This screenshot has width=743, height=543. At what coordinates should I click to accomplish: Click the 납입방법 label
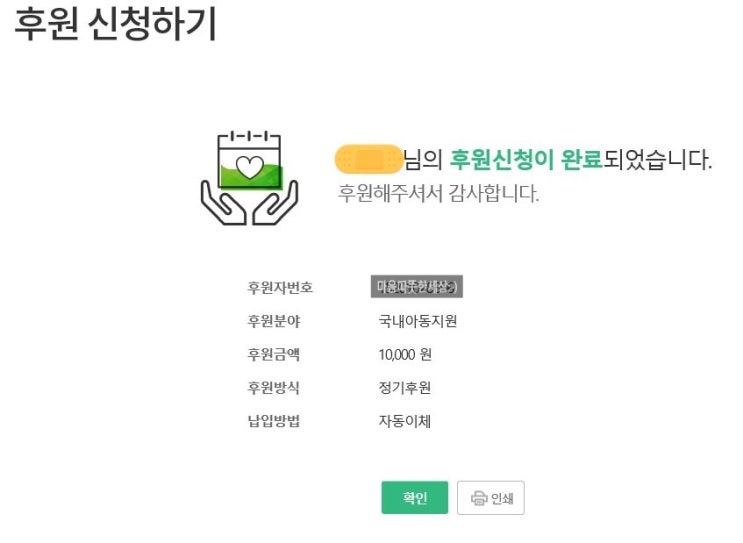pos(274,421)
